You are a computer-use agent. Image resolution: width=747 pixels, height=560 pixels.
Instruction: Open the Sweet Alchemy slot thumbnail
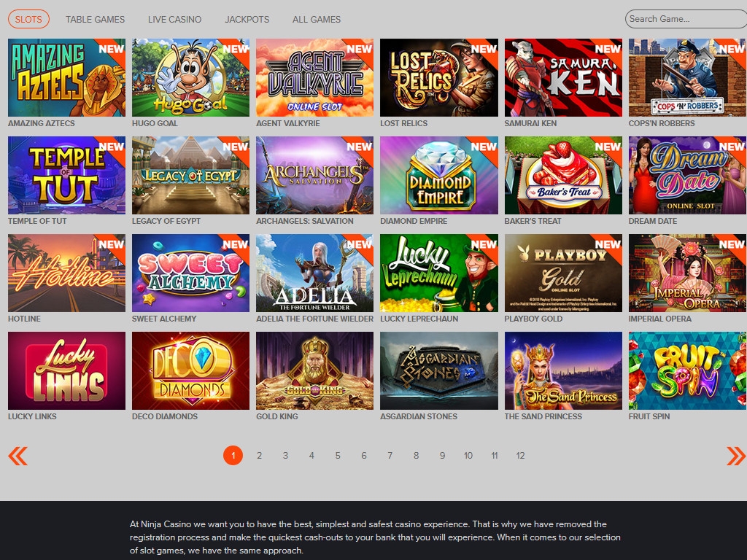click(x=190, y=273)
